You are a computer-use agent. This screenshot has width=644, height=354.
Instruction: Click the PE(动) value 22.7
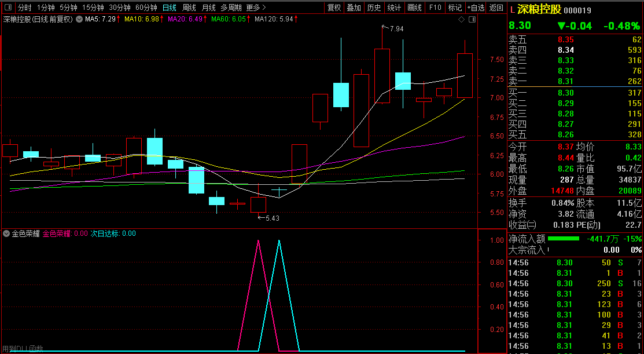coord(634,225)
